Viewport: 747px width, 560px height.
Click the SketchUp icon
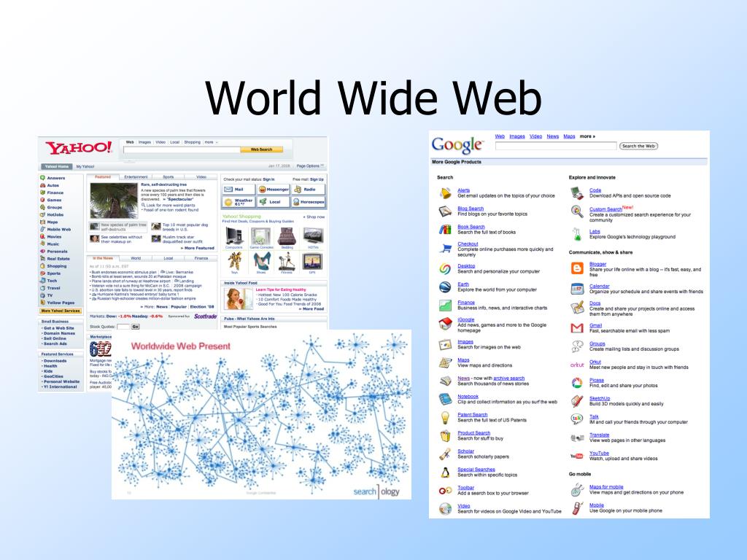coord(577,401)
